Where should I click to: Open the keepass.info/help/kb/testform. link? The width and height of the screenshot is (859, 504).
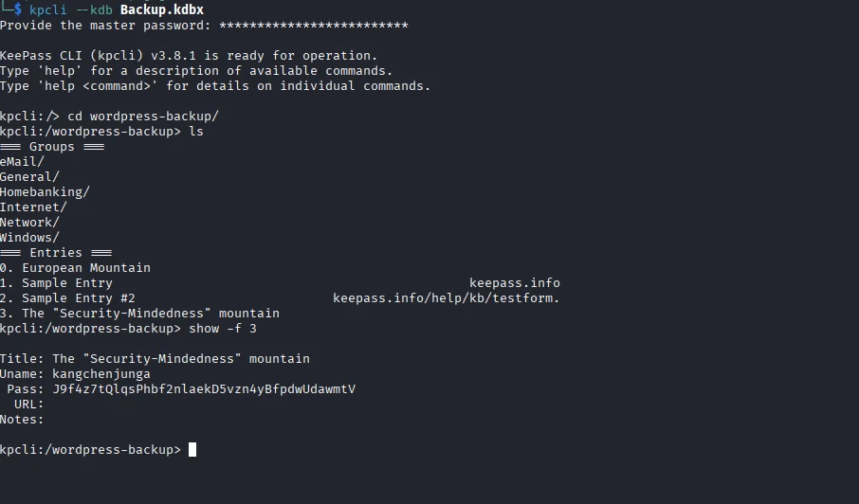click(446, 298)
